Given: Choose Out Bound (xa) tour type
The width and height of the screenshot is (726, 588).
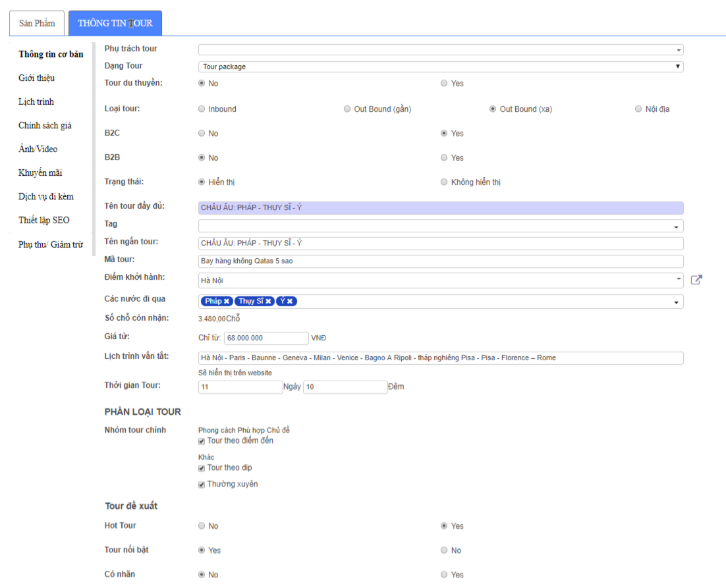Looking at the screenshot, I should point(493,109).
